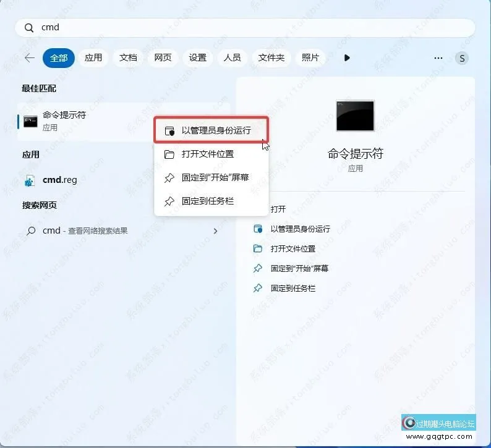Click pin icon beside 固定到"开始"屏幕 in preview
The width and height of the screenshot is (491, 448).
[x=258, y=268]
